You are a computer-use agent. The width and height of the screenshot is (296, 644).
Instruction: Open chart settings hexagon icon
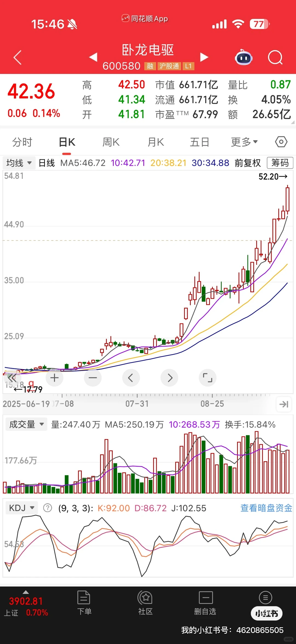tap(281, 142)
